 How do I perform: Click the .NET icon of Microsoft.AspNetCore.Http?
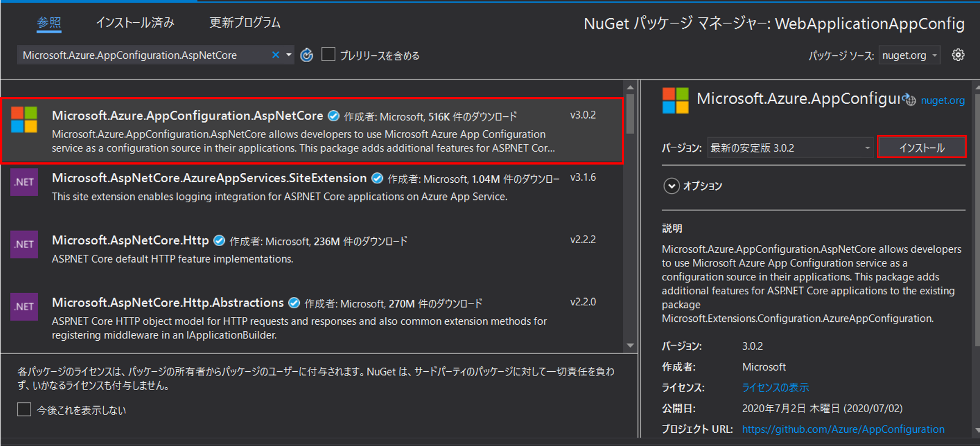[x=24, y=244]
